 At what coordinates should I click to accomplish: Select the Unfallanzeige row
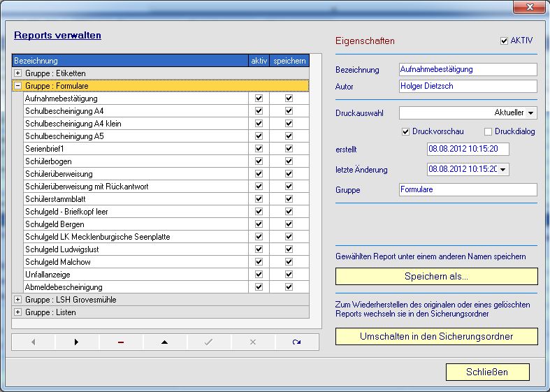pos(136,275)
